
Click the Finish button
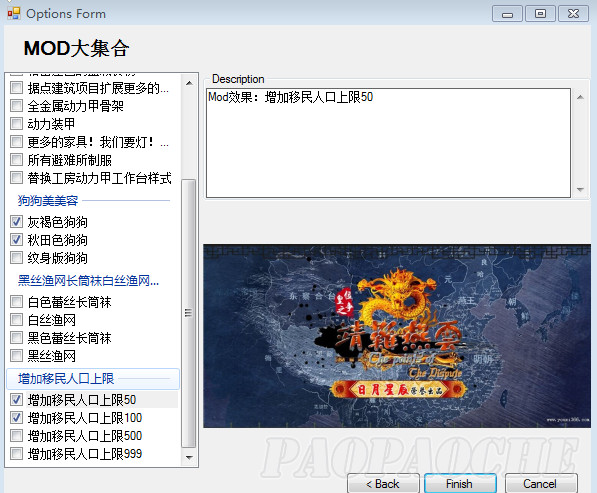point(460,483)
